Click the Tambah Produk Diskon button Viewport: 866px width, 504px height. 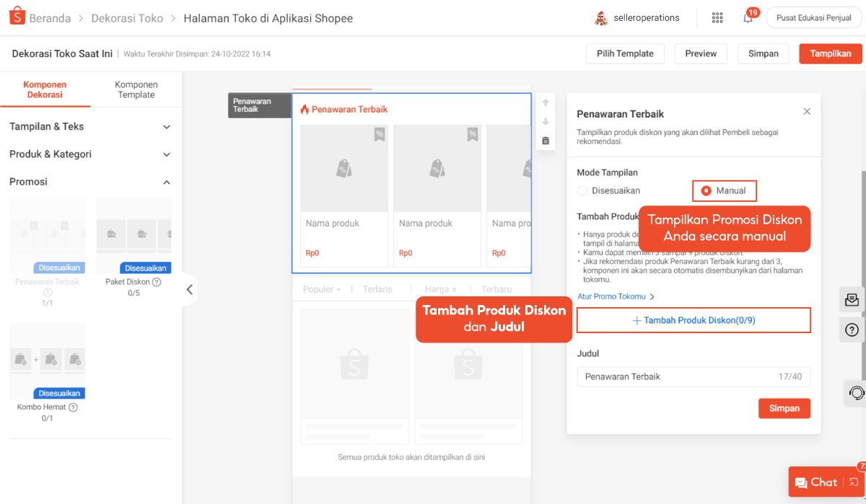click(694, 320)
